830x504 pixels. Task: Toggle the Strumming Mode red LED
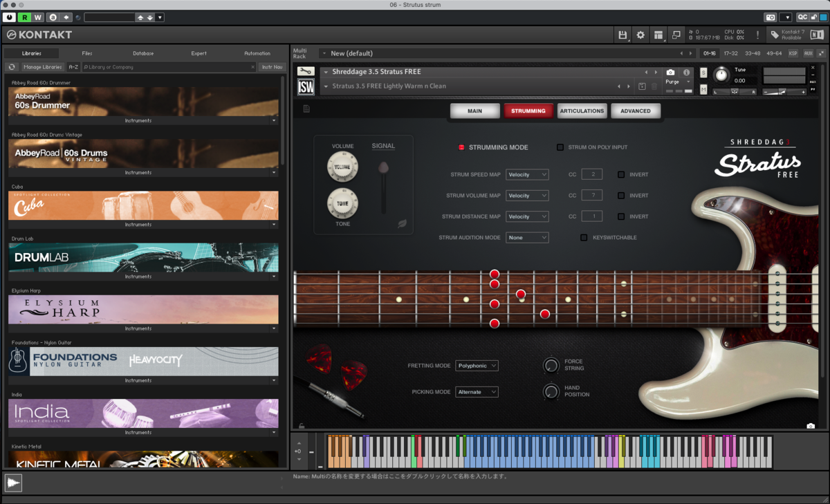pos(461,147)
